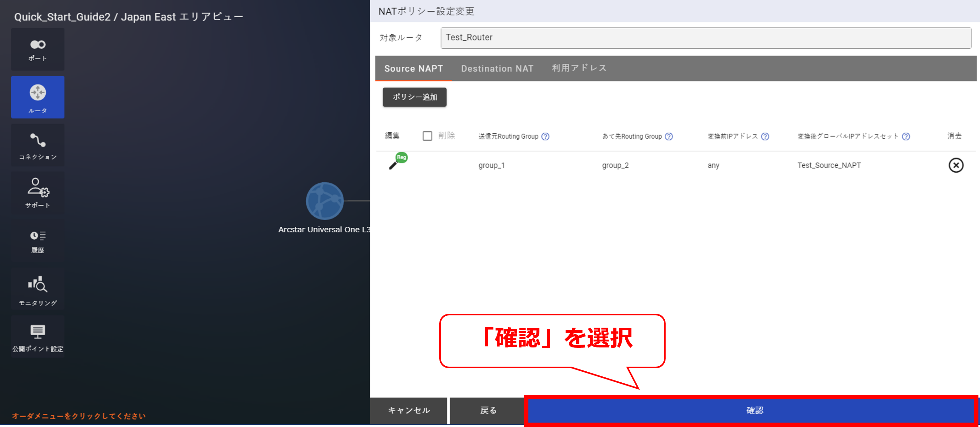The height and width of the screenshot is (427, 980).
Task: Switch to the Destination NAT tab
Action: (497, 69)
